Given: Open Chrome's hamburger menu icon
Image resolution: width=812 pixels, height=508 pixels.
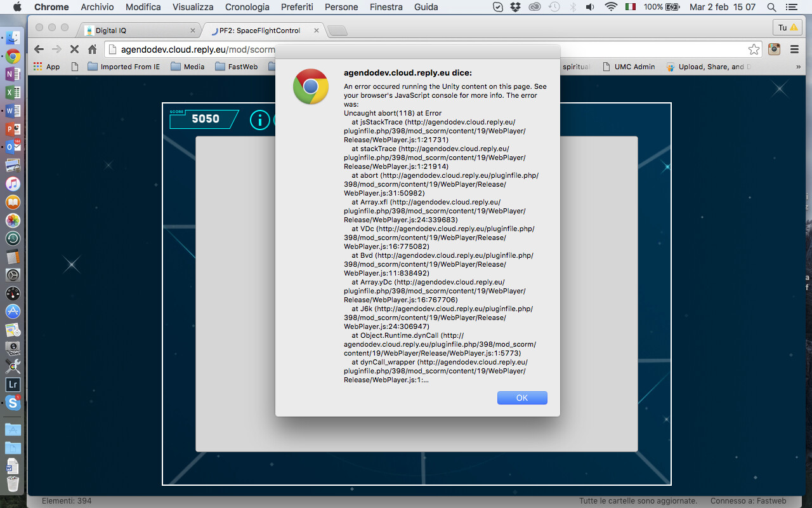Looking at the screenshot, I should [x=794, y=48].
